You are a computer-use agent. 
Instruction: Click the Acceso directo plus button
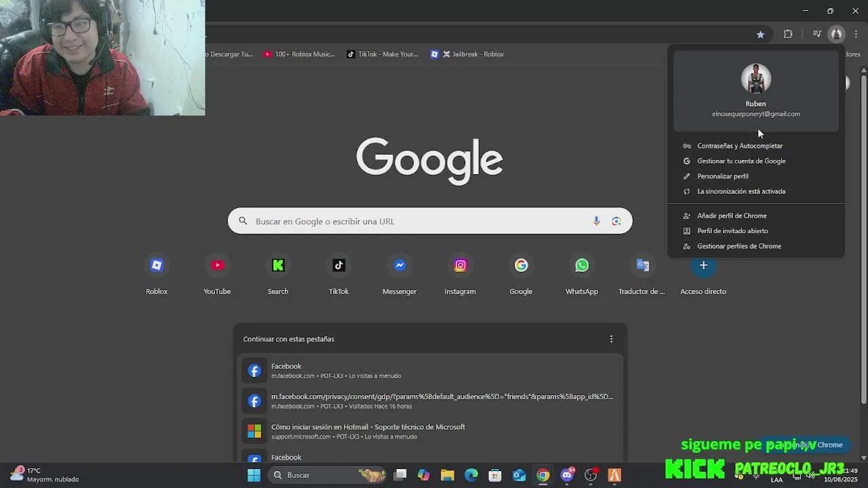pyautogui.click(x=703, y=266)
